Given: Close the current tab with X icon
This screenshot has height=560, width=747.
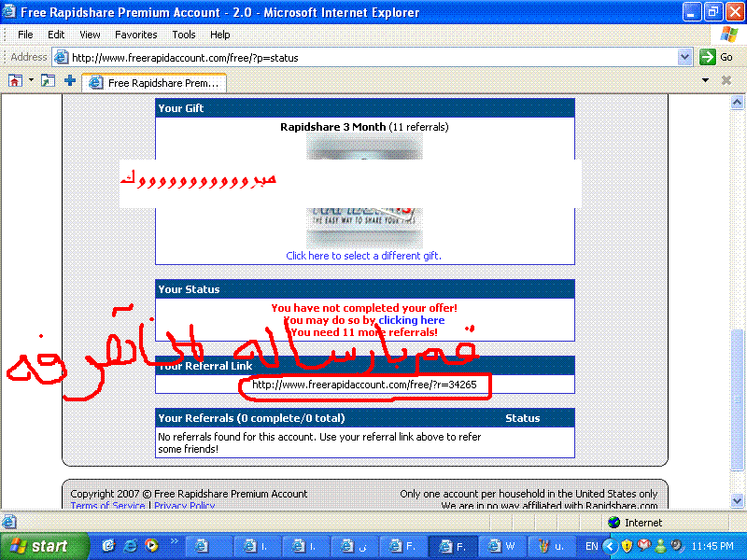Looking at the screenshot, I should (726, 80).
